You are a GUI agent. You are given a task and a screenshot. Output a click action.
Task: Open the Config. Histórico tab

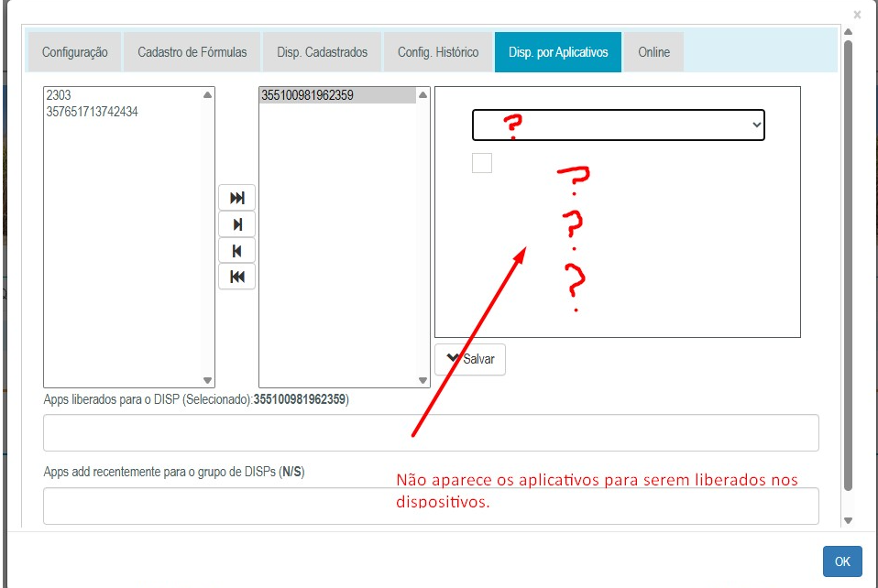point(438,52)
